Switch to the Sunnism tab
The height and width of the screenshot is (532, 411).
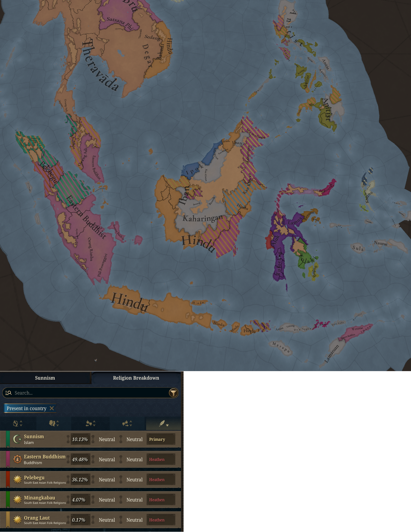click(x=45, y=378)
